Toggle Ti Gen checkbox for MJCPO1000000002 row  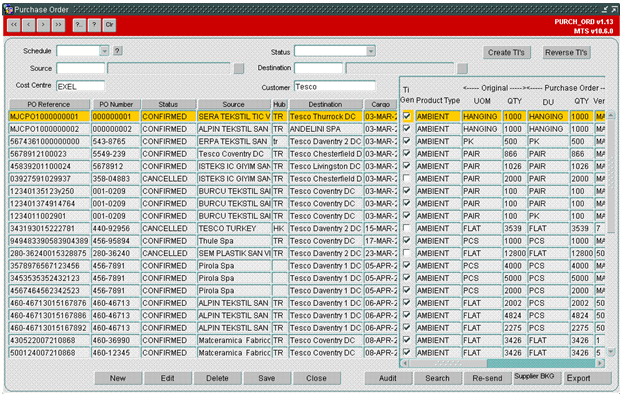coord(406,129)
